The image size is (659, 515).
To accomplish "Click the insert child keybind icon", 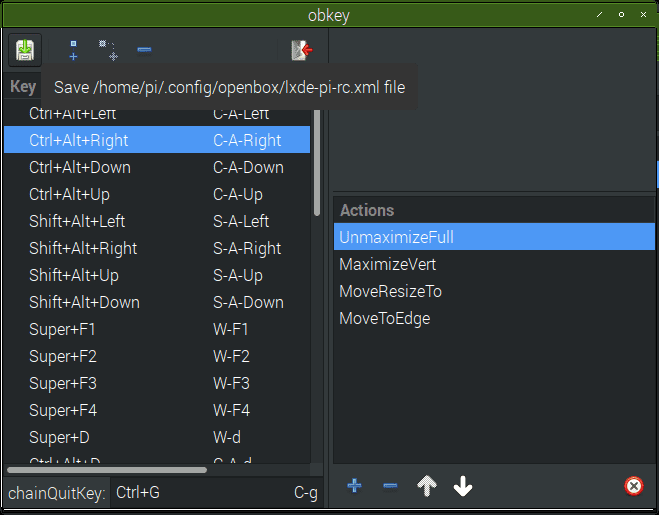I will [108, 50].
